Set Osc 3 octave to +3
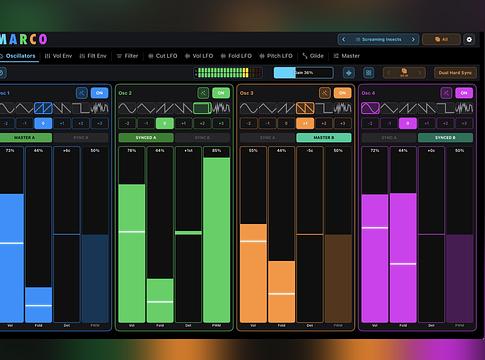The width and height of the screenshot is (485, 360). [x=343, y=124]
